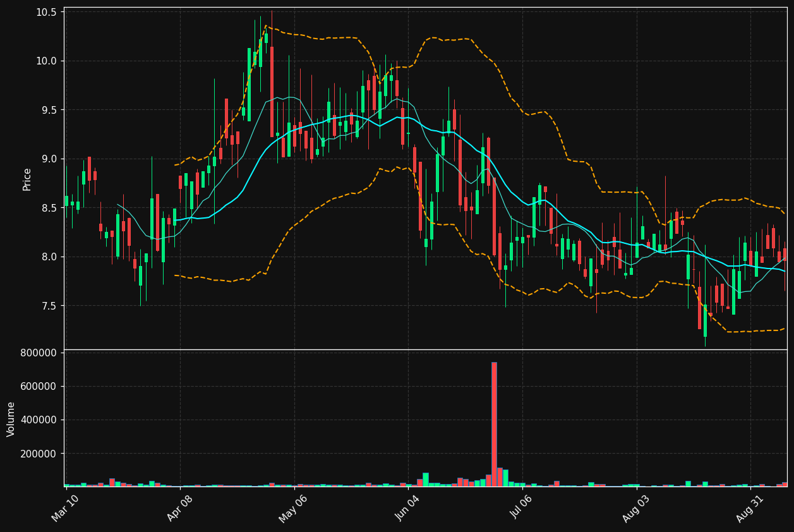This screenshot has width=794, height=532.
Task: Click the 200000 volume tick label
Action: coord(39,454)
